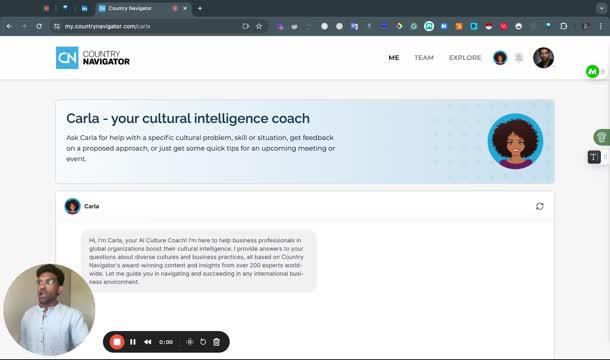The height and width of the screenshot is (360, 610).
Task: Click the heading "Carla - your cultural intelligence coach"
Action: [188, 118]
